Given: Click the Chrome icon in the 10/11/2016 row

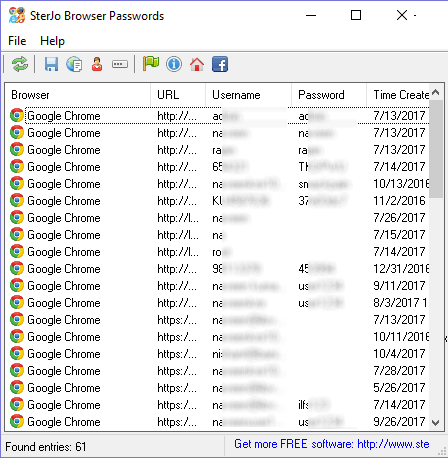Looking at the screenshot, I should tap(17, 336).
